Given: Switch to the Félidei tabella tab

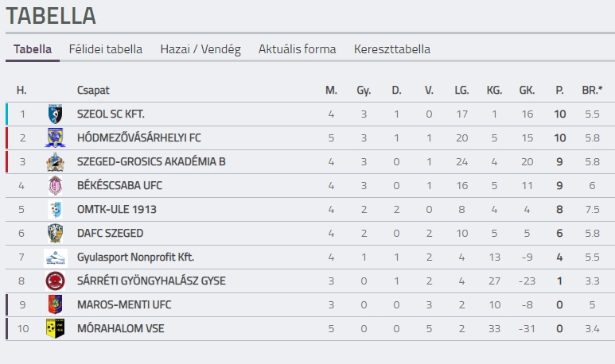Looking at the screenshot, I should pos(106,49).
